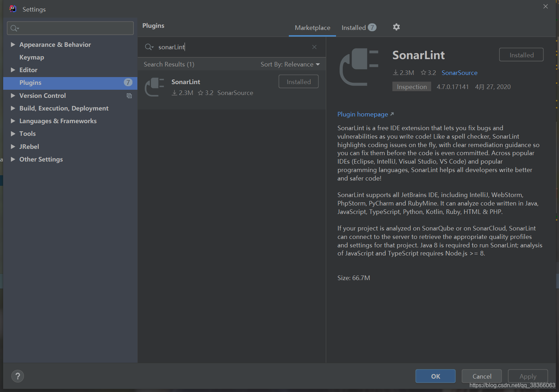Clear the sonarLint plugin search text
559x392 pixels.
coord(314,47)
